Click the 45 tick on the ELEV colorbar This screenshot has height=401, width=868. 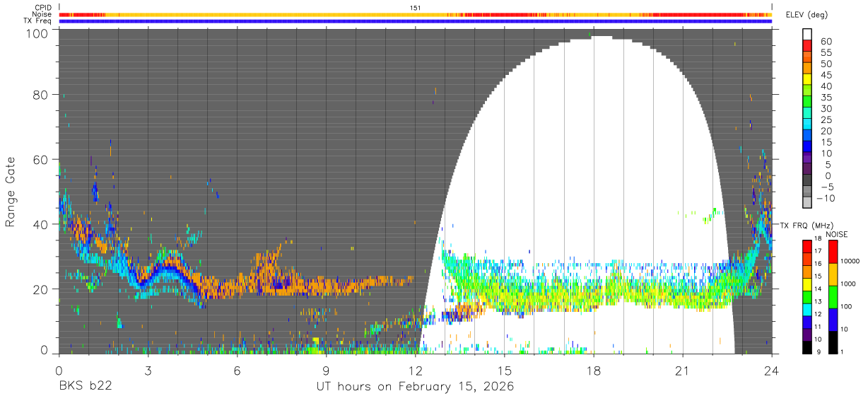click(825, 75)
